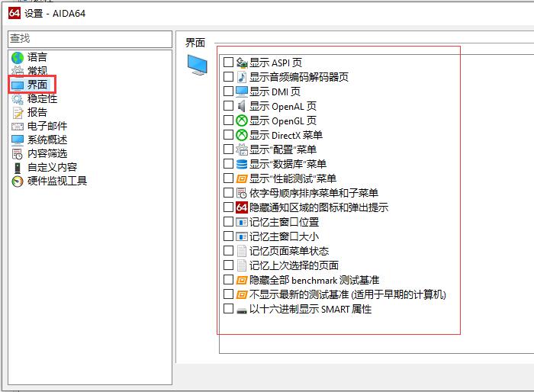Toggle 显示 DMI 页 checkbox

click(x=228, y=92)
